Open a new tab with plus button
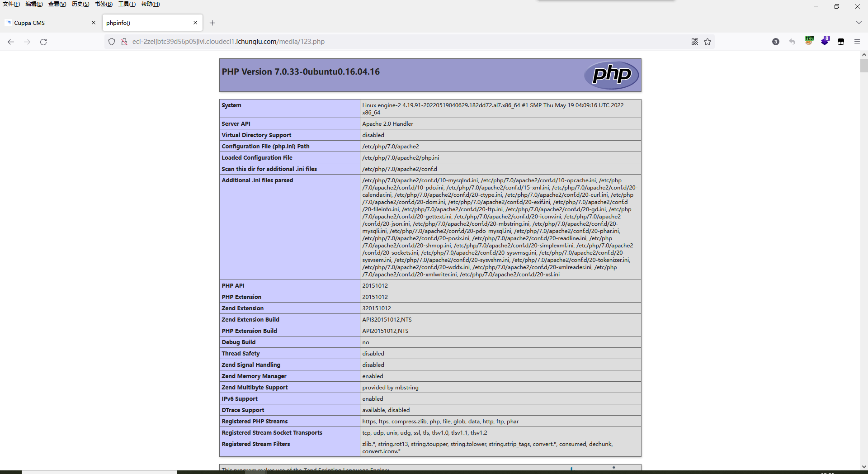 212,23
